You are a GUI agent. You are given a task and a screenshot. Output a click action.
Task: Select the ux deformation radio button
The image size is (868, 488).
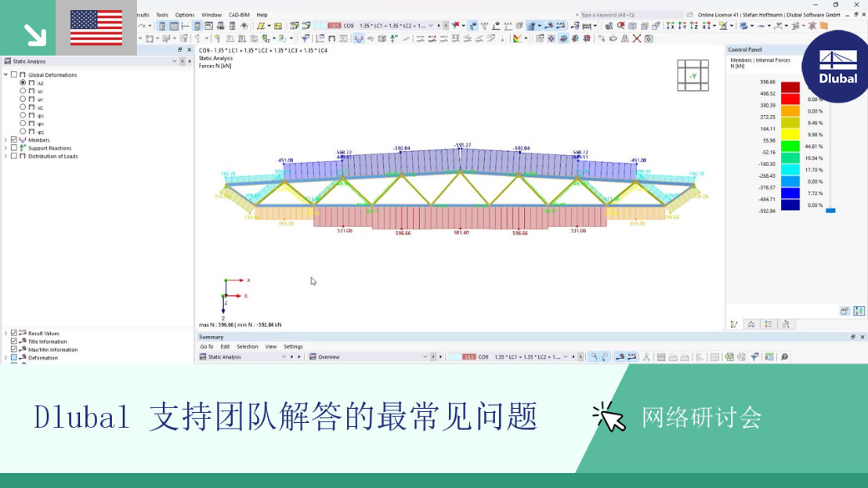(x=23, y=91)
